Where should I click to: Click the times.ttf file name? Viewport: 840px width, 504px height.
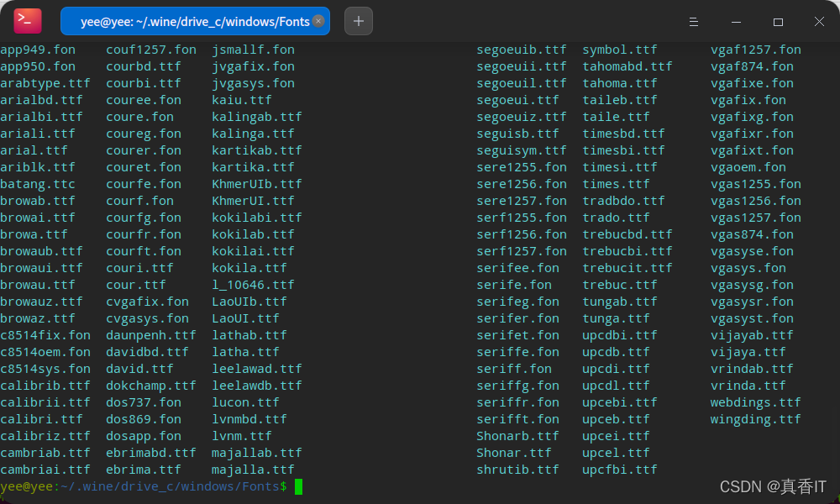[x=616, y=184]
